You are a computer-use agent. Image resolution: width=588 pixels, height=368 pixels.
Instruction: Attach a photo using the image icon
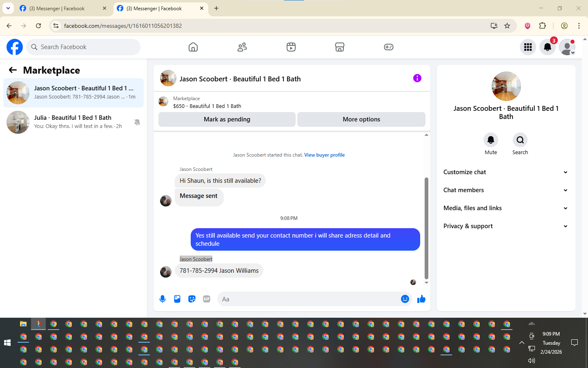pos(177,299)
